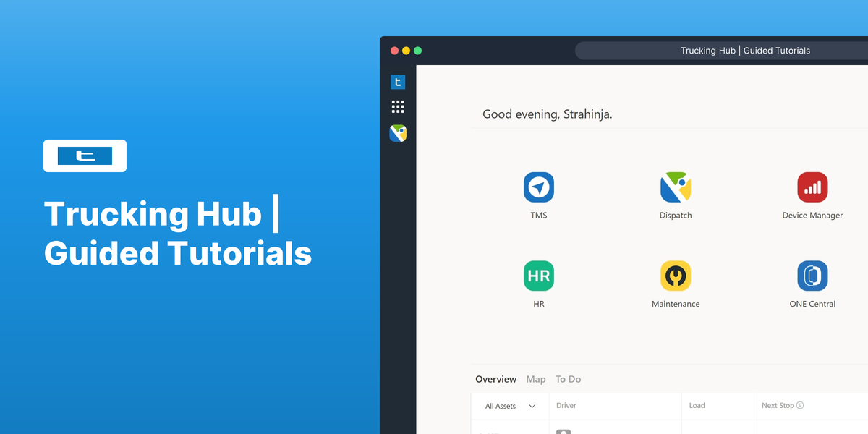The height and width of the screenshot is (434, 868).
Task: Open the apps grid launcher in the sidebar
Action: (398, 106)
